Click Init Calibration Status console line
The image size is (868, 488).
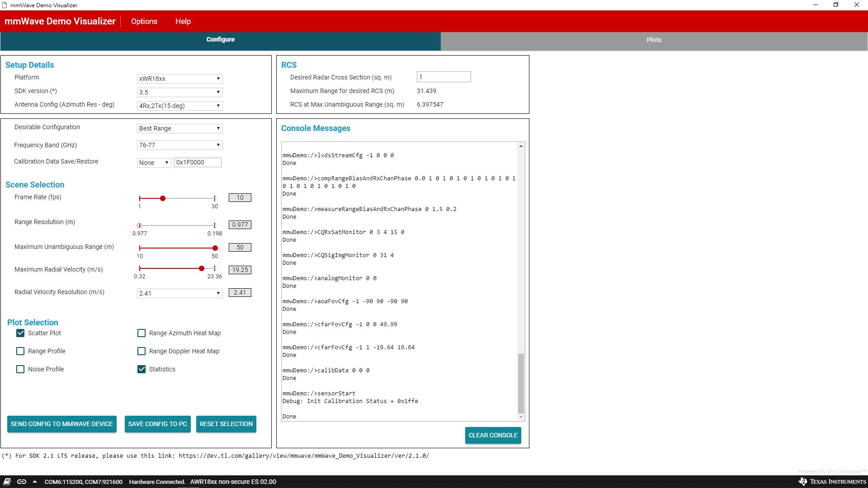tap(350, 401)
